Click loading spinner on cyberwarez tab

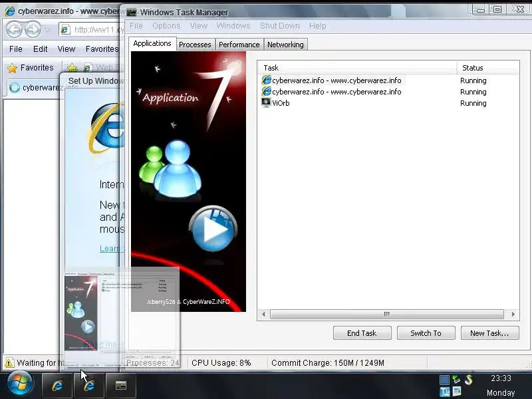click(15, 88)
